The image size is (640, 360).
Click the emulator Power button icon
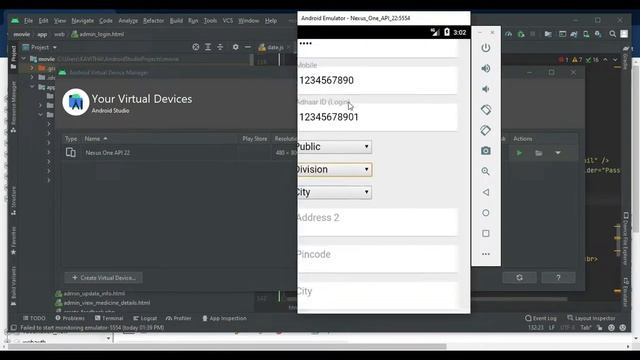tap(486, 48)
